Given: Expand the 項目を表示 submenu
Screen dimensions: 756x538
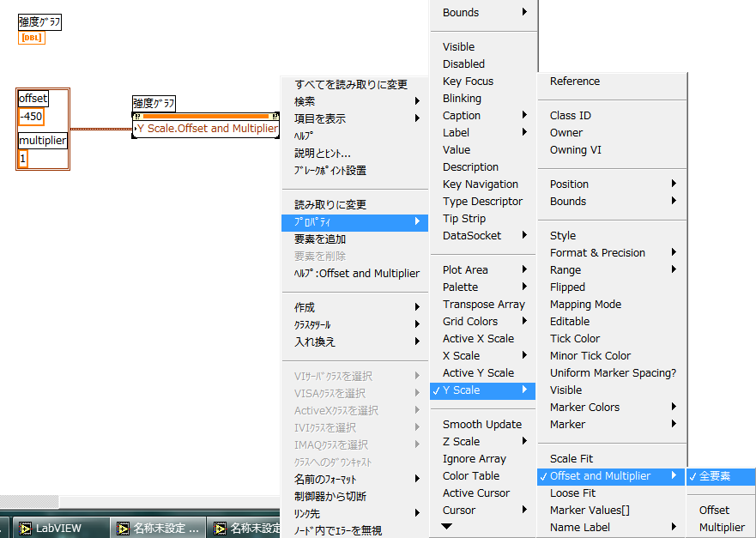Looking at the screenshot, I should tap(355, 118).
